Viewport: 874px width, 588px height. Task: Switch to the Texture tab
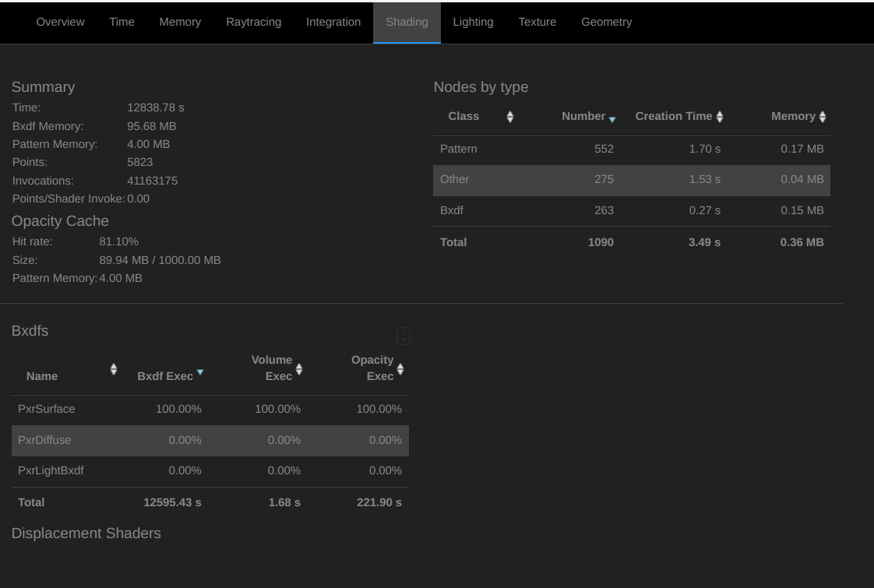(537, 22)
